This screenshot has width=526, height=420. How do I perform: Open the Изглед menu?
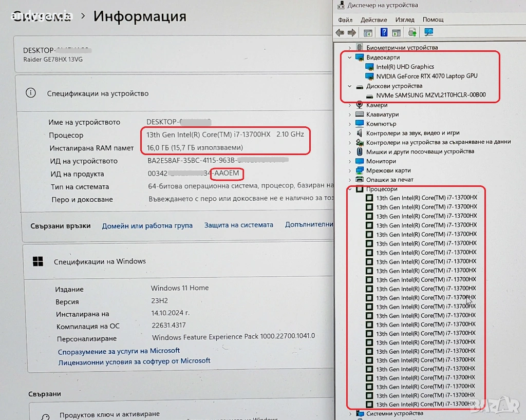[405, 20]
